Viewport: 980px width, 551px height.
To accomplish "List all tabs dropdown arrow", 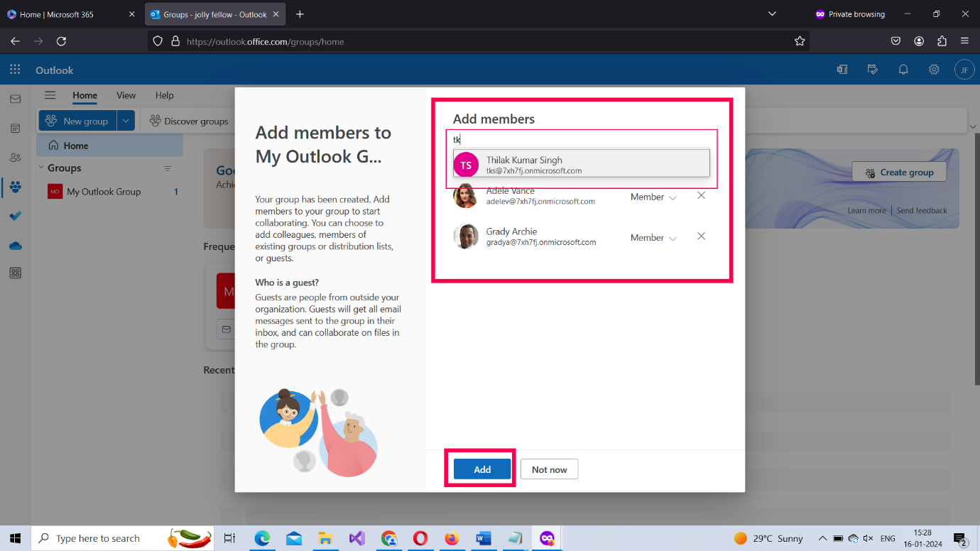I will point(773,14).
